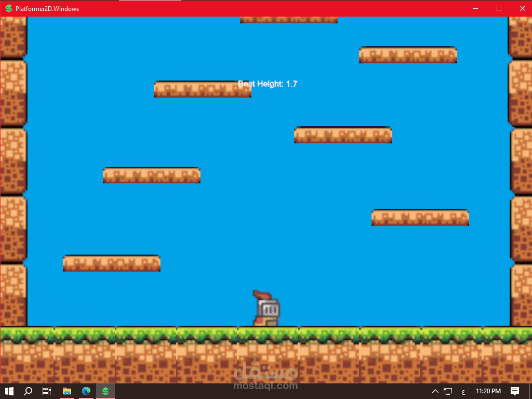Close the Platformer2D window
Screen dimensions: 532x399
click(x=522, y=8)
